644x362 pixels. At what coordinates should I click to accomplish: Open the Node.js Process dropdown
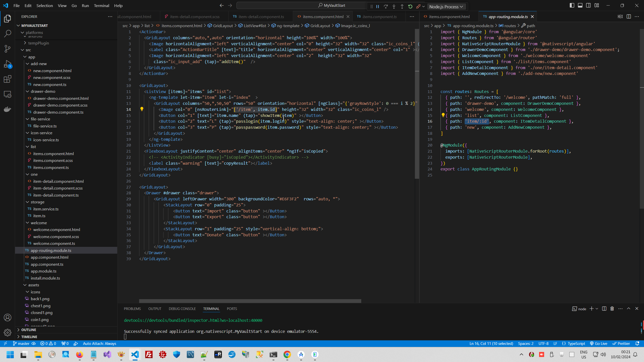(446, 7)
